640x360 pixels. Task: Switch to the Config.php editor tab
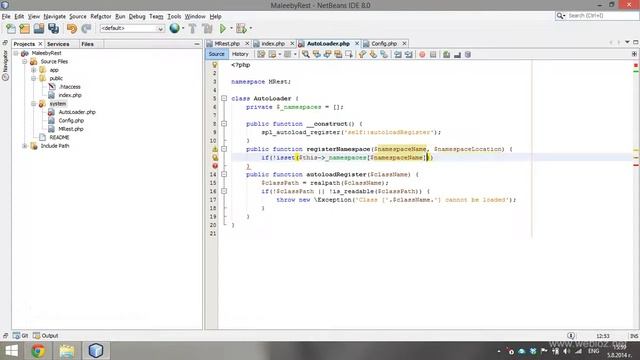pyautogui.click(x=384, y=43)
